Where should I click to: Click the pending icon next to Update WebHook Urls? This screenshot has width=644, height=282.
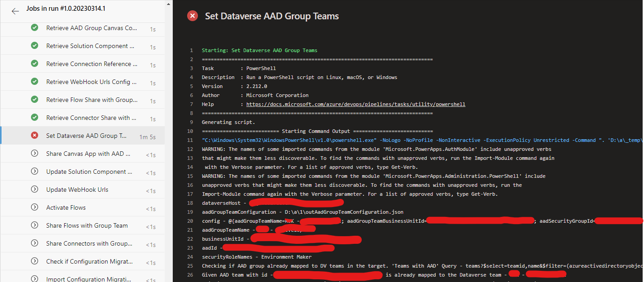(35, 189)
